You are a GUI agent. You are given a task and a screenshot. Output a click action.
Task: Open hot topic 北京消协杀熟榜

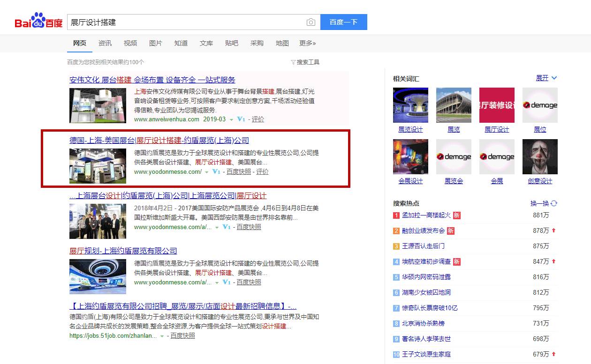tap(423, 323)
